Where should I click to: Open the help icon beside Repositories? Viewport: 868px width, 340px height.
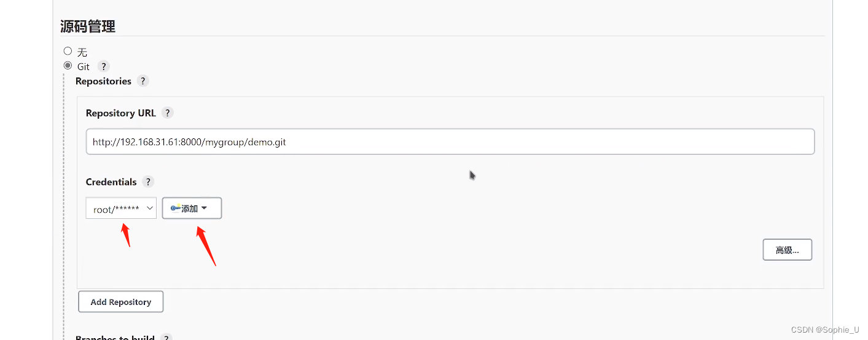[143, 81]
